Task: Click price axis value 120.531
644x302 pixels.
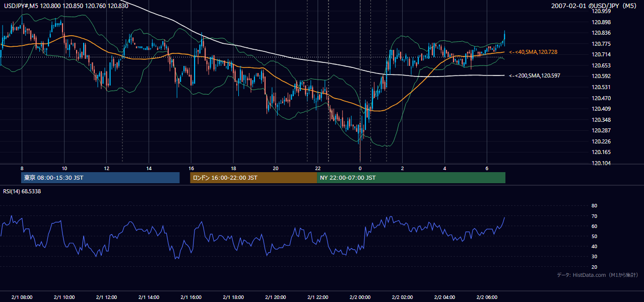Action: pyautogui.click(x=601, y=87)
